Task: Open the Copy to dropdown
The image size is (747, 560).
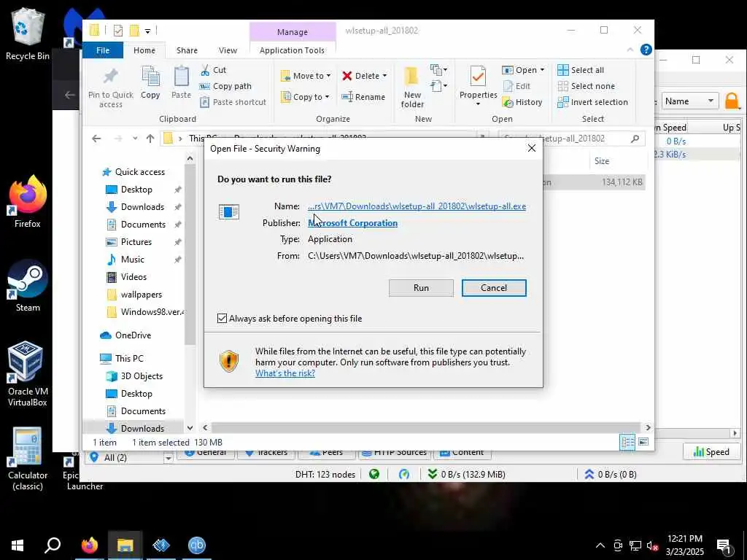Action: tap(306, 97)
